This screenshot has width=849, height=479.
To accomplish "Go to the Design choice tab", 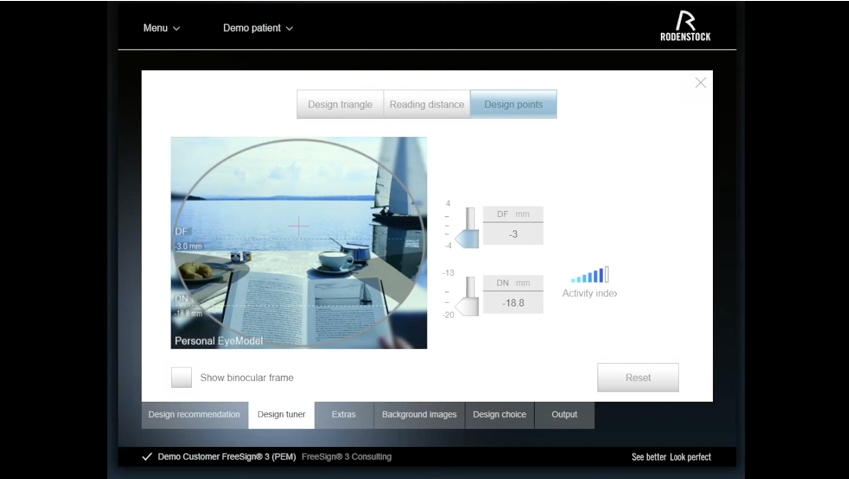I will click(499, 415).
